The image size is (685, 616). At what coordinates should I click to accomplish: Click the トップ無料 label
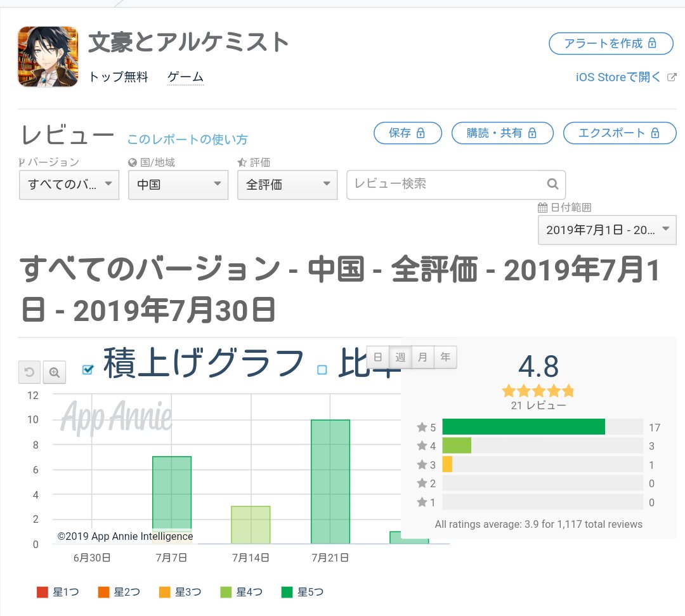tap(119, 77)
